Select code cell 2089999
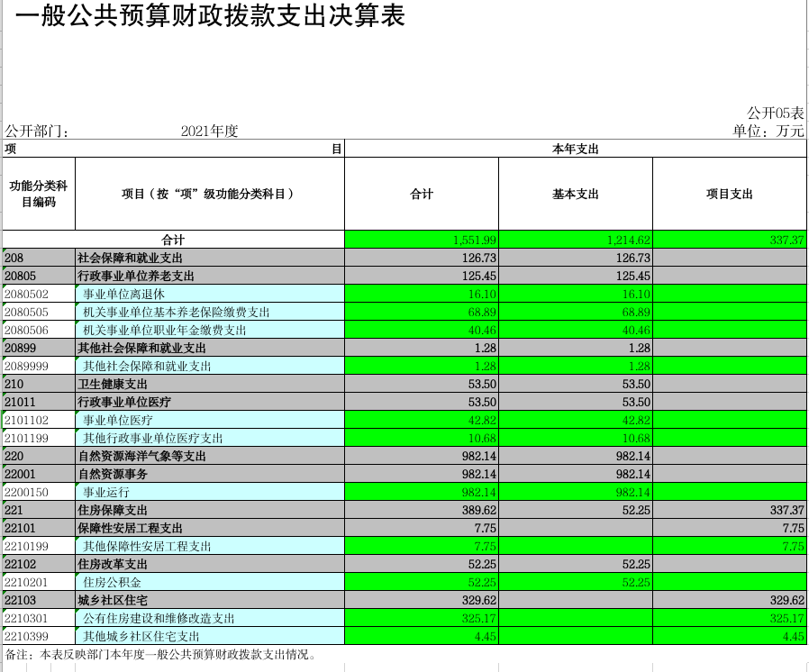The image size is (809, 672). pyautogui.click(x=39, y=366)
